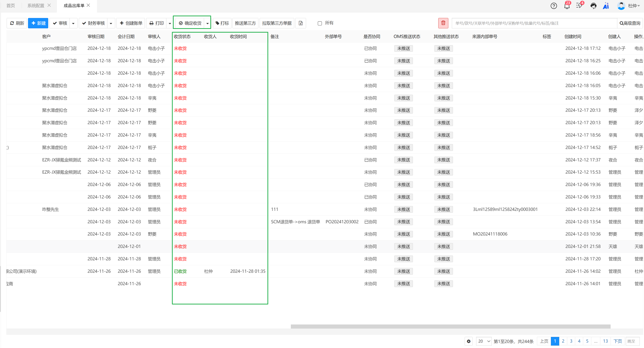Launch the AI assistant icon

coord(606,6)
